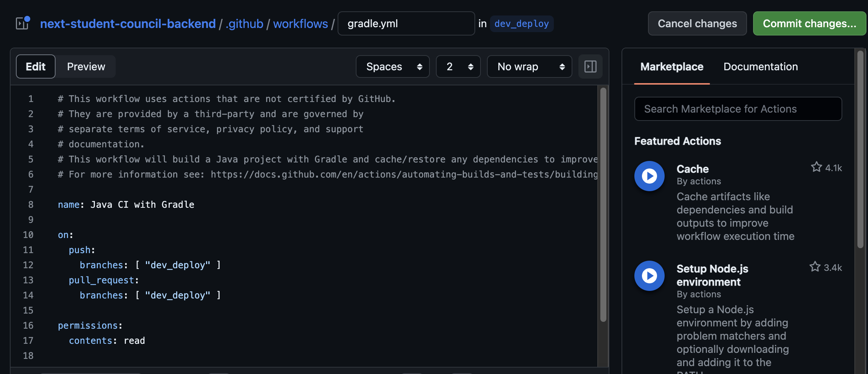Open the No wrap line mode dropdown
The width and height of the screenshot is (868, 374).
(529, 66)
